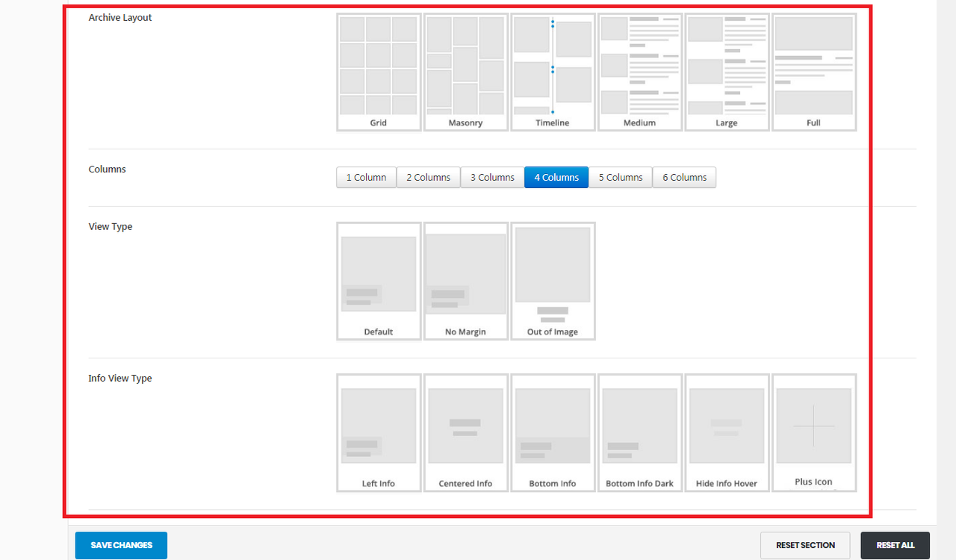
Task: Set the view type to Default
Action: pos(379,281)
